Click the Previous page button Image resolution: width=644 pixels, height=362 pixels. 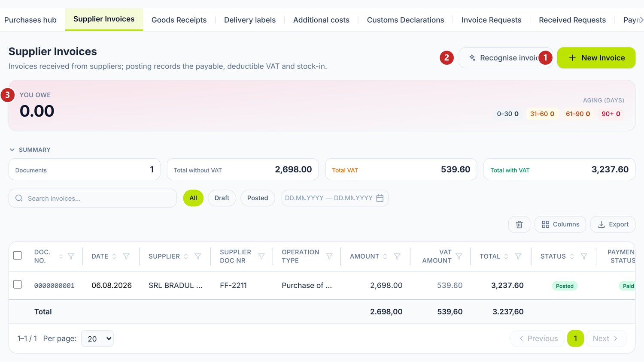[x=538, y=338]
